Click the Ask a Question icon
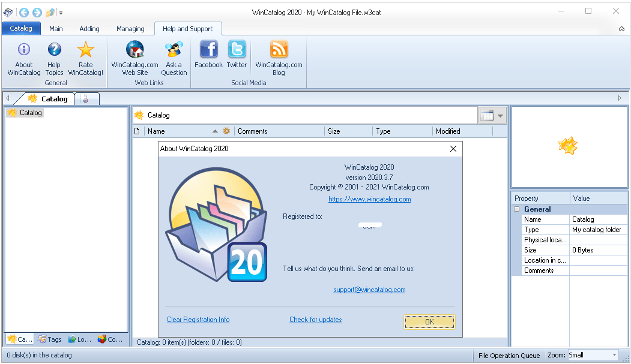 point(174,49)
